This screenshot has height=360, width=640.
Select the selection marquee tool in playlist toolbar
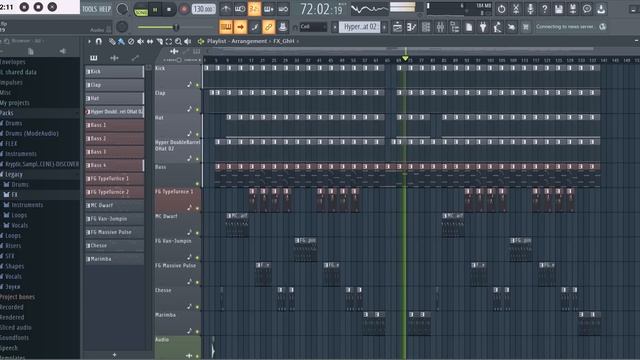tap(169, 41)
